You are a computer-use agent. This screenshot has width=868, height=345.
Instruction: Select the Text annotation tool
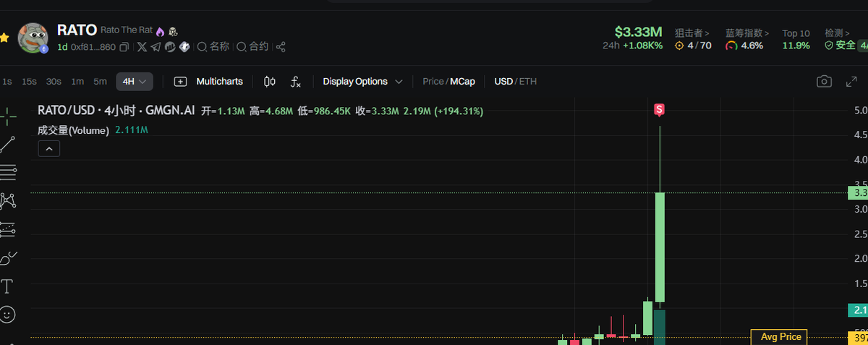pyautogui.click(x=8, y=286)
